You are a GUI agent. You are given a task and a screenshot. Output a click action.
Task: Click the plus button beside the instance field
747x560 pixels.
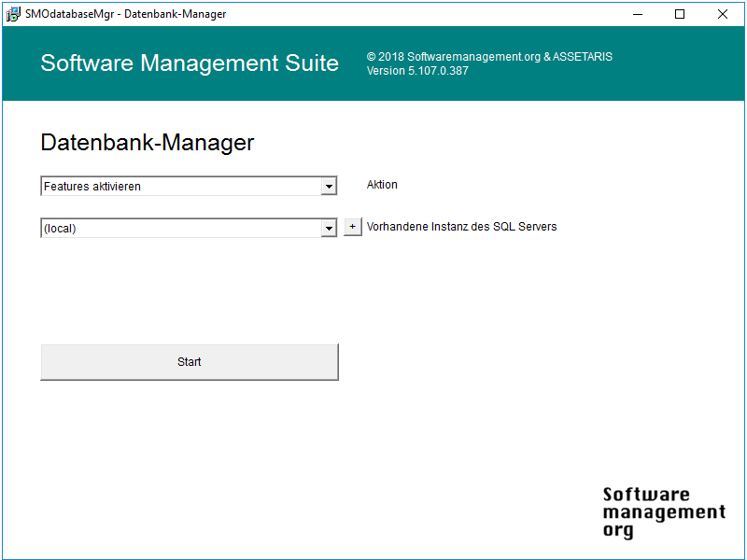[352, 227]
